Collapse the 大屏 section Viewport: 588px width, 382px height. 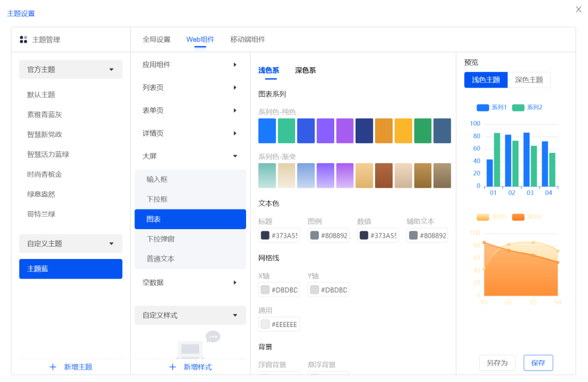pyautogui.click(x=190, y=156)
